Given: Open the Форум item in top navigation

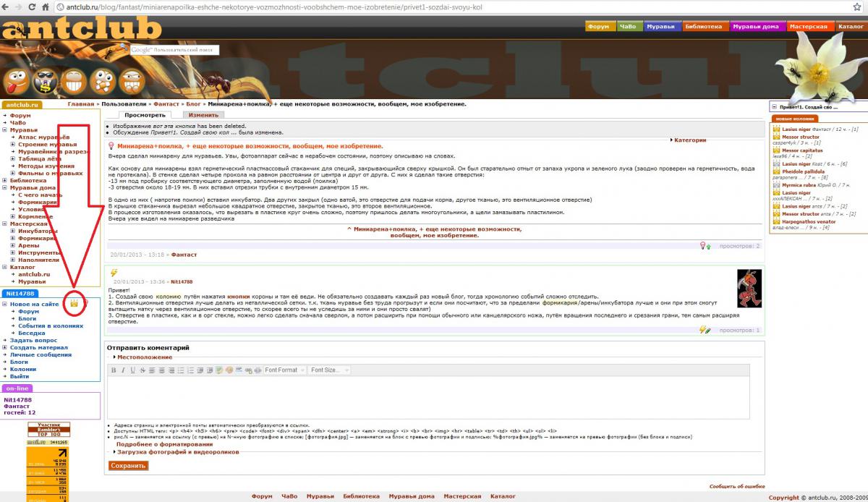Looking at the screenshot, I should tap(598, 27).
